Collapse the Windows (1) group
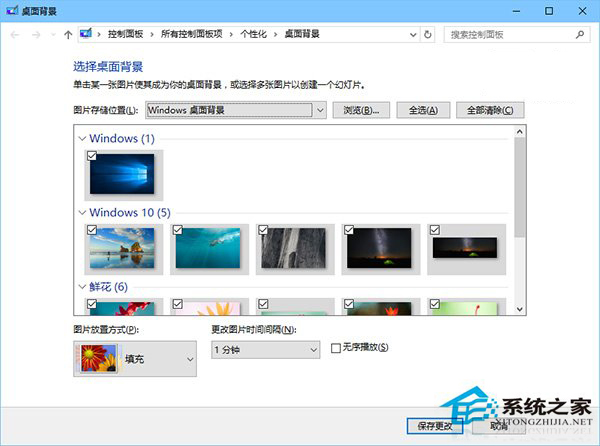This screenshot has height=446, width=600. 82,138
